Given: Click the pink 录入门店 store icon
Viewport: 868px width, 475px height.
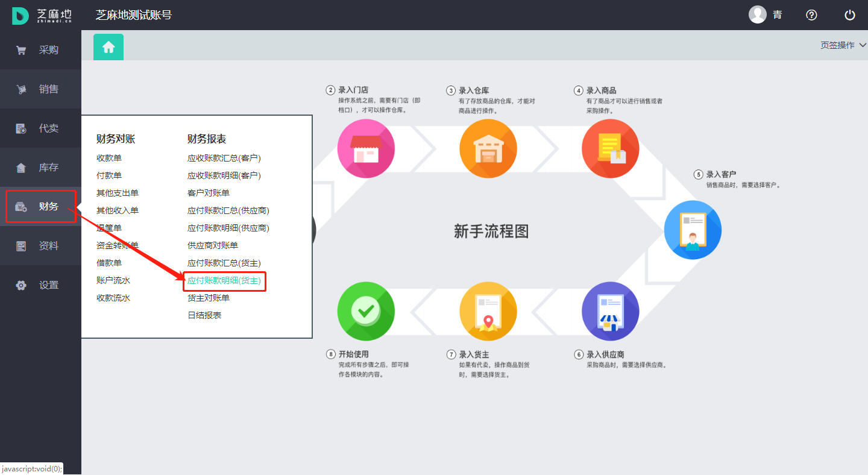Looking at the screenshot, I should (x=366, y=148).
